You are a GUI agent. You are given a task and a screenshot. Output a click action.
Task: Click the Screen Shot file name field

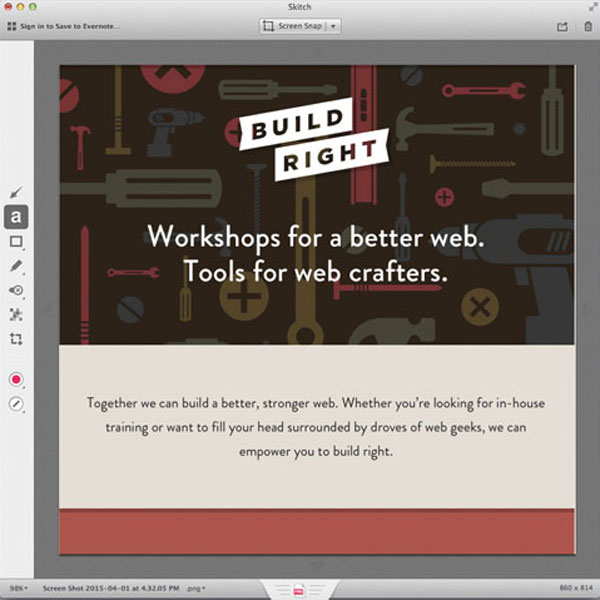click(x=111, y=588)
